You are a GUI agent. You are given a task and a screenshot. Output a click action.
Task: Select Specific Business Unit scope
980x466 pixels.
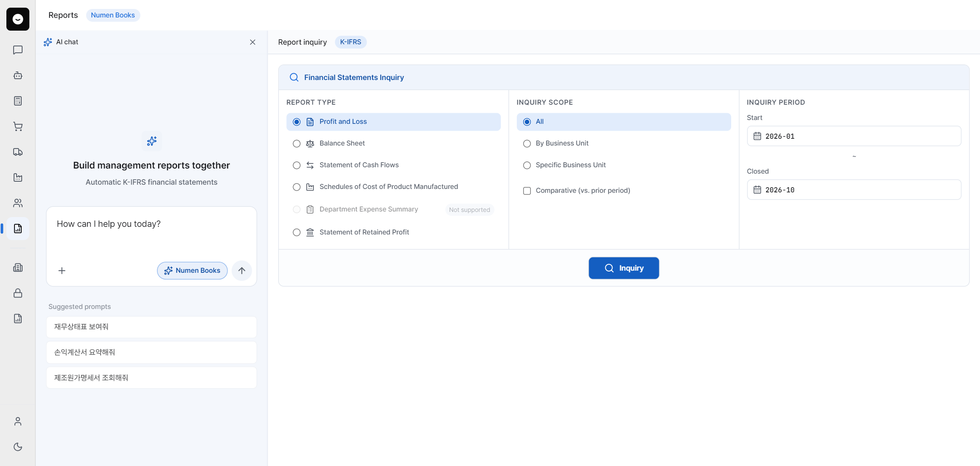click(x=624, y=165)
